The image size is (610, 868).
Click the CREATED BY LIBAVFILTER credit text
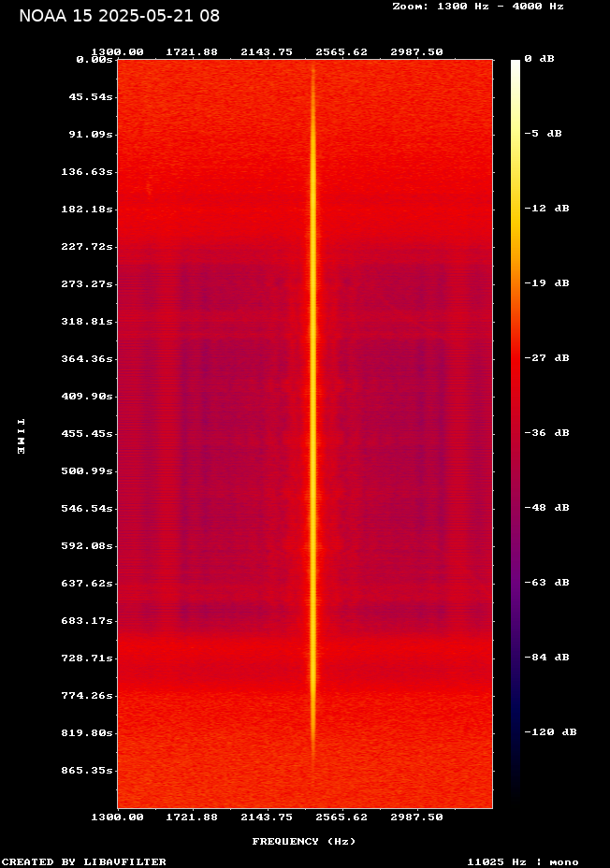point(83,861)
